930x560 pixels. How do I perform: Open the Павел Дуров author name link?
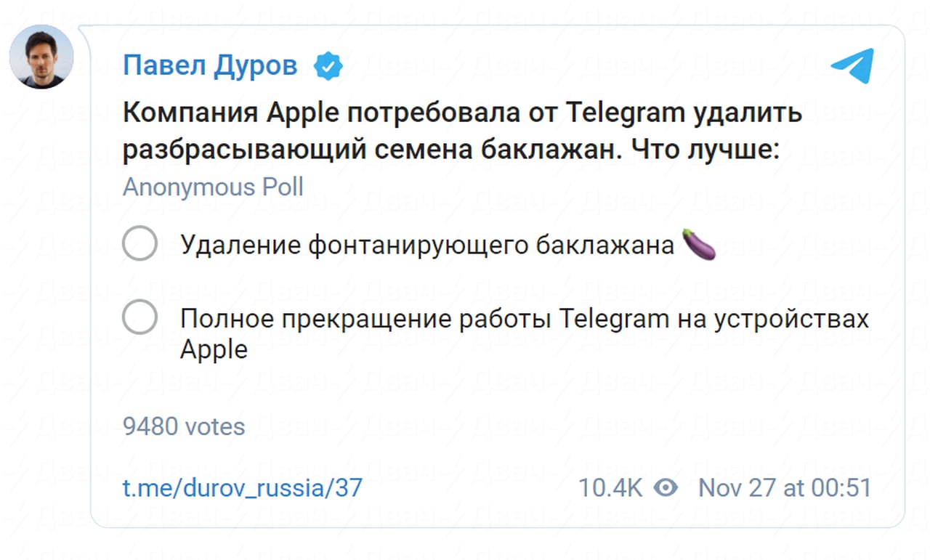pos(210,66)
